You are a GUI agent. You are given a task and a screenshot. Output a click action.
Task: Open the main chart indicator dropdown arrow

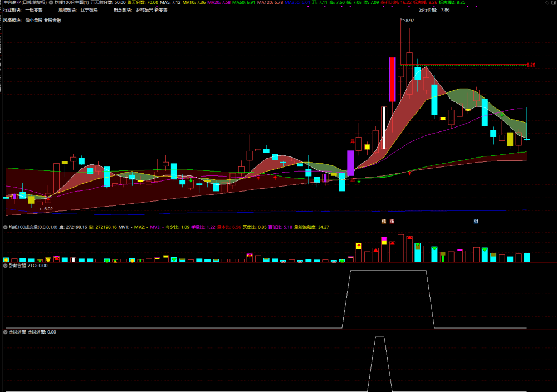51,2
